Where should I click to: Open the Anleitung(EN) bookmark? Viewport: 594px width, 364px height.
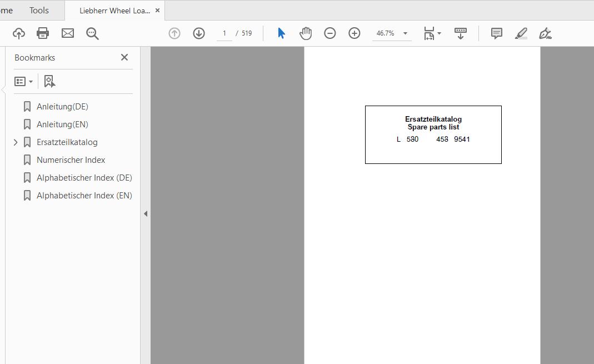62,124
